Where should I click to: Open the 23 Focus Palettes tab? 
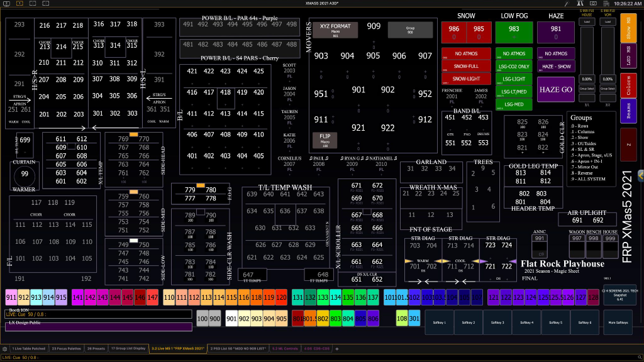coord(66,349)
